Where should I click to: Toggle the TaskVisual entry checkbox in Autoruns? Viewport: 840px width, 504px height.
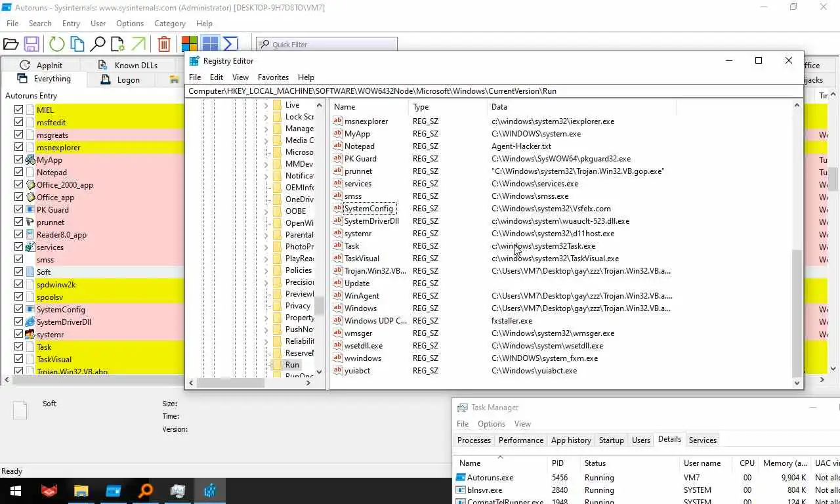coord(18,359)
